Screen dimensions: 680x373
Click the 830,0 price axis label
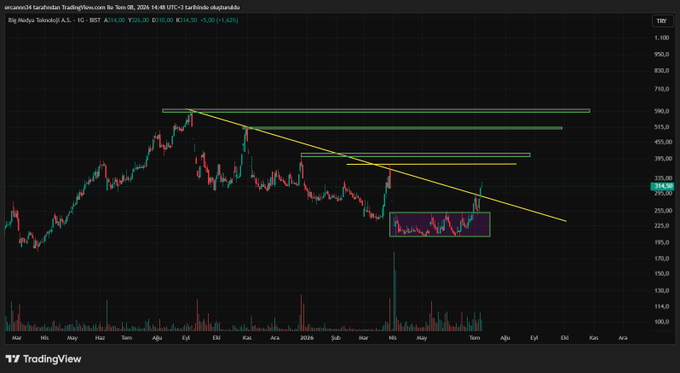pyautogui.click(x=662, y=70)
